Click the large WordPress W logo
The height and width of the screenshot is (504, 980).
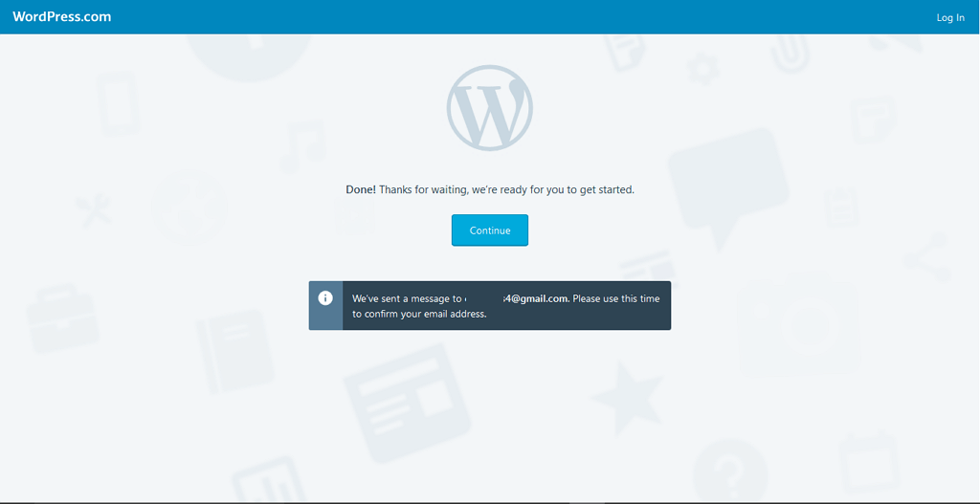coord(489,108)
